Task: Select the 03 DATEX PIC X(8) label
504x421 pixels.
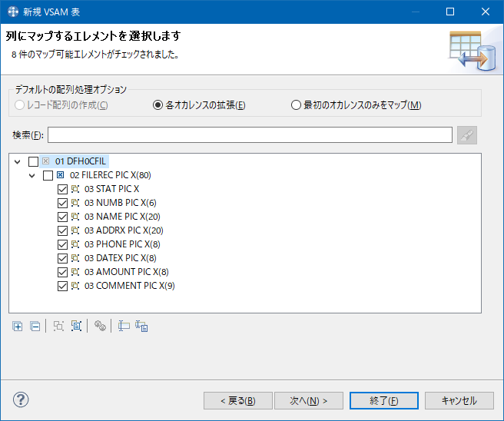Action: tap(120, 257)
